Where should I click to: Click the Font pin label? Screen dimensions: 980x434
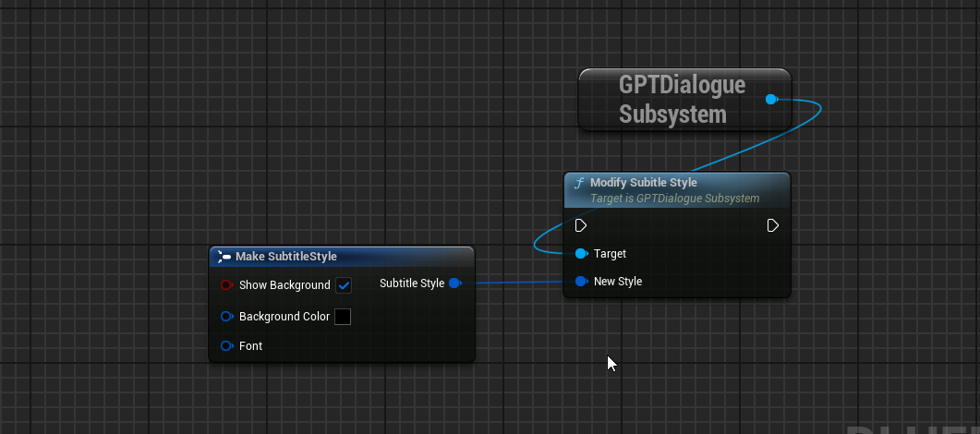point(250,346)
